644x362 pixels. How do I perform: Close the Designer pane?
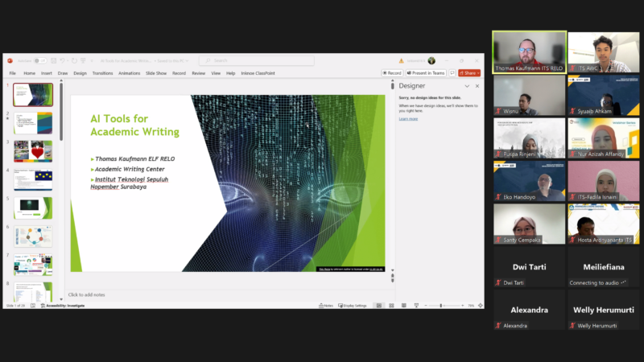477,85
